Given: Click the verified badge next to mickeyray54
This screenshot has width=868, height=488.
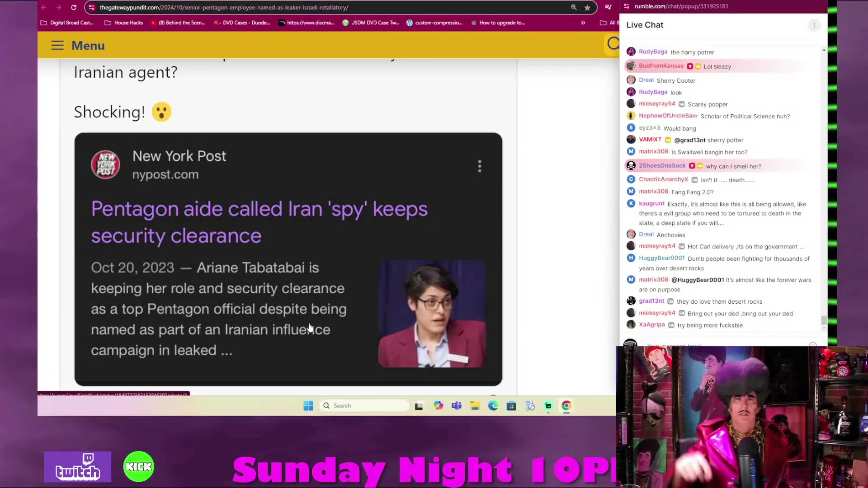Looking at the screenshot, I should (x=682, y=103).
